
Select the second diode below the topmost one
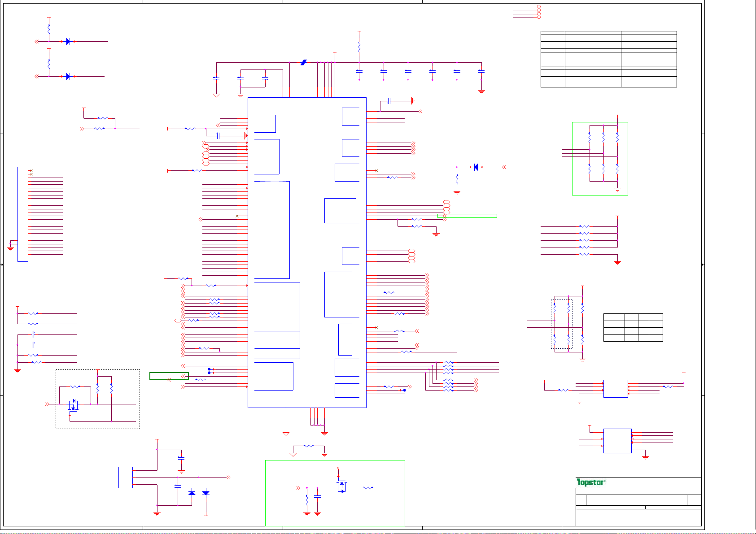pyautogui.click(x=68, y=76)
